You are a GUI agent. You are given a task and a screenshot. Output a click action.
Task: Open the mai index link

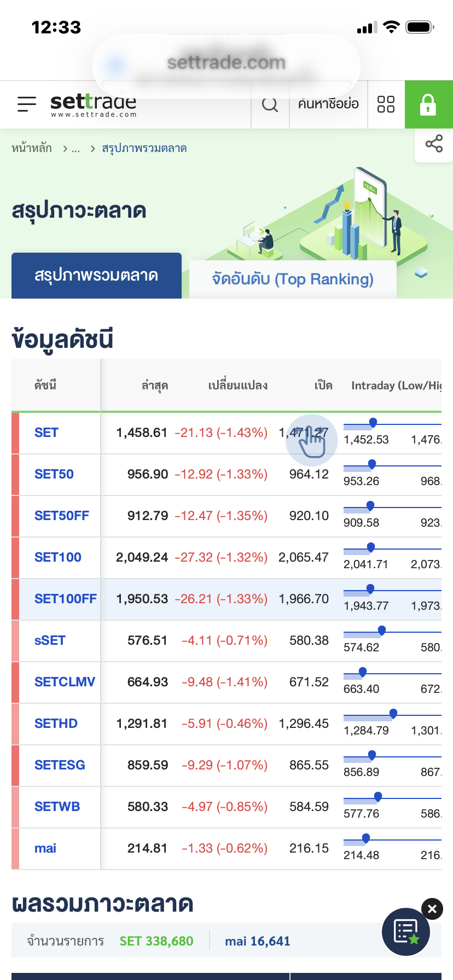pyautogui.click(x=45, y=848)
